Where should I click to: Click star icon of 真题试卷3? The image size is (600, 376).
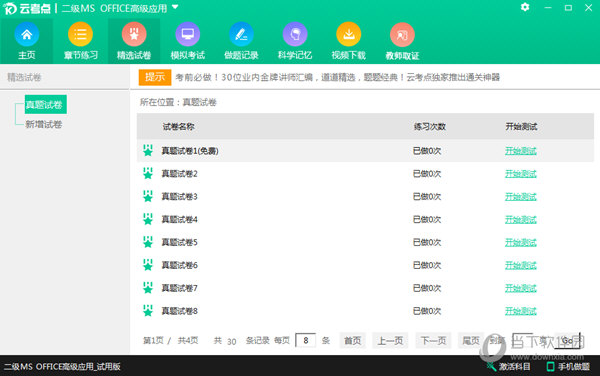pyautogui.click(x=148, y=196)
